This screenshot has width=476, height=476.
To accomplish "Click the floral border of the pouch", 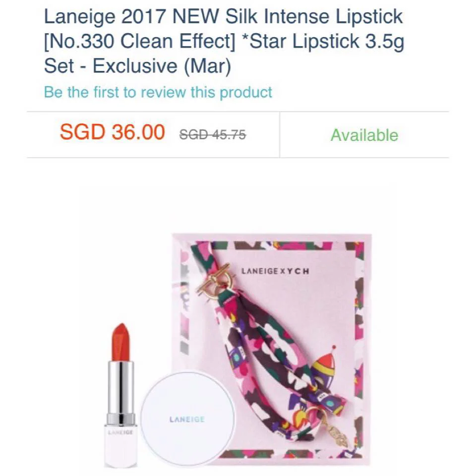I will [x=359, y=349].
